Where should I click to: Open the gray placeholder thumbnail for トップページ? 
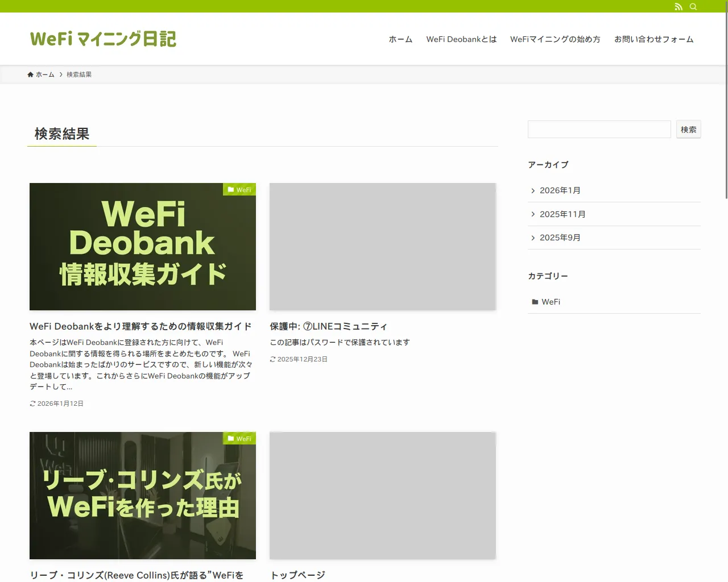pos(383,496)
